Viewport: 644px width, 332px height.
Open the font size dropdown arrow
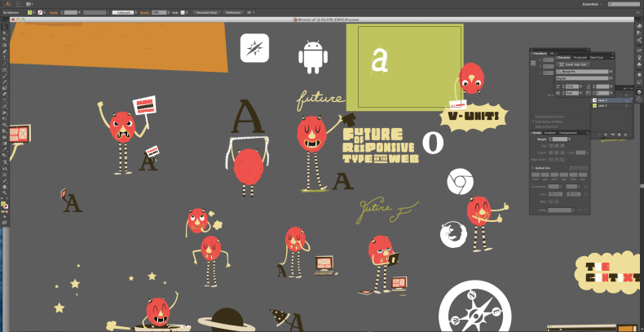pyautogui.click(x=580, y=86)
